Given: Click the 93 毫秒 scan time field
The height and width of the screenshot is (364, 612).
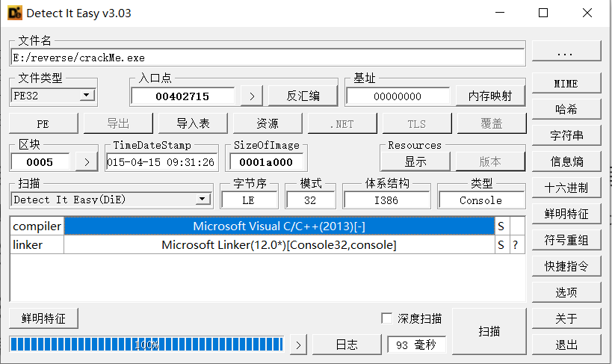Looking at the screenshot, I should tap(416, 345).
